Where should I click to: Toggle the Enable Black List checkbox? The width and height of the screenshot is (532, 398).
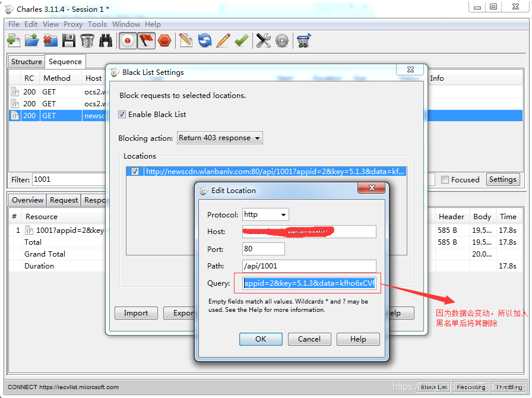pos(122,115)
